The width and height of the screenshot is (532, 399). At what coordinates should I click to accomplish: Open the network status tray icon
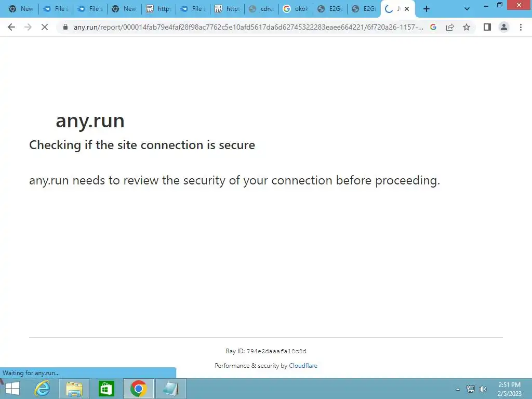(470, 389)
